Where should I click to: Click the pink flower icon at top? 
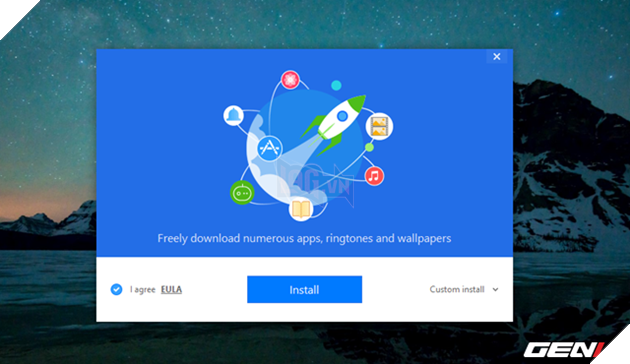click(290, 80)
